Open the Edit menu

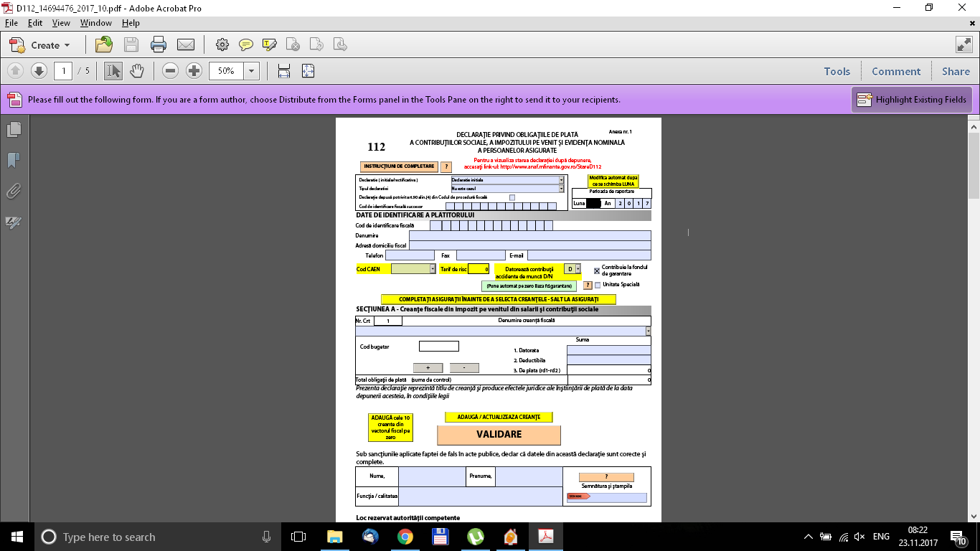coord(35,23)
